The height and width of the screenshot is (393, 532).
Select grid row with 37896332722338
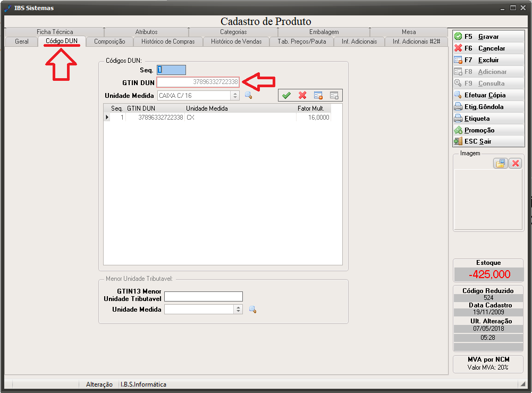click(x=217, y=118)
